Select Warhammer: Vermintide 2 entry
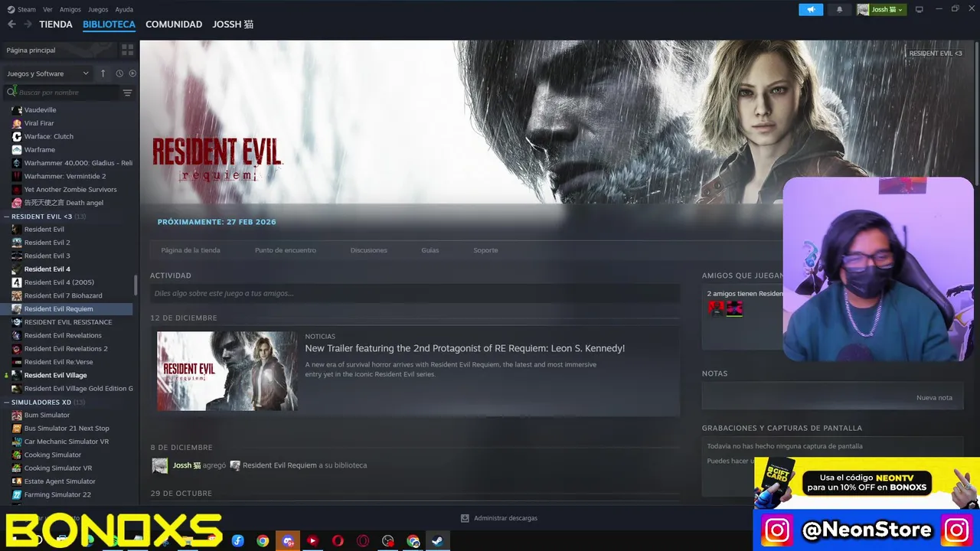Image resolution: width=980 pixels, height=551 pixels. (65, 176)
